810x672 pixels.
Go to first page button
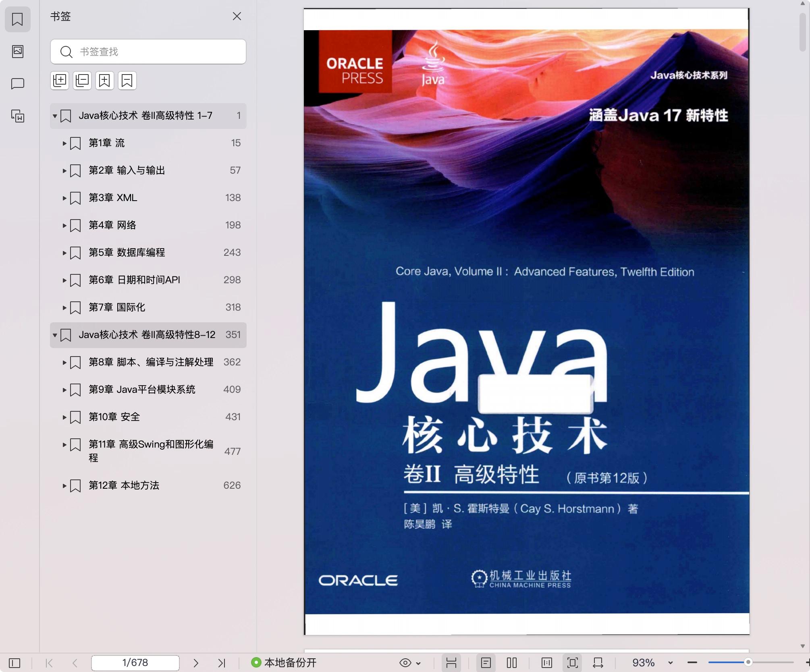(x=49, y=663)
